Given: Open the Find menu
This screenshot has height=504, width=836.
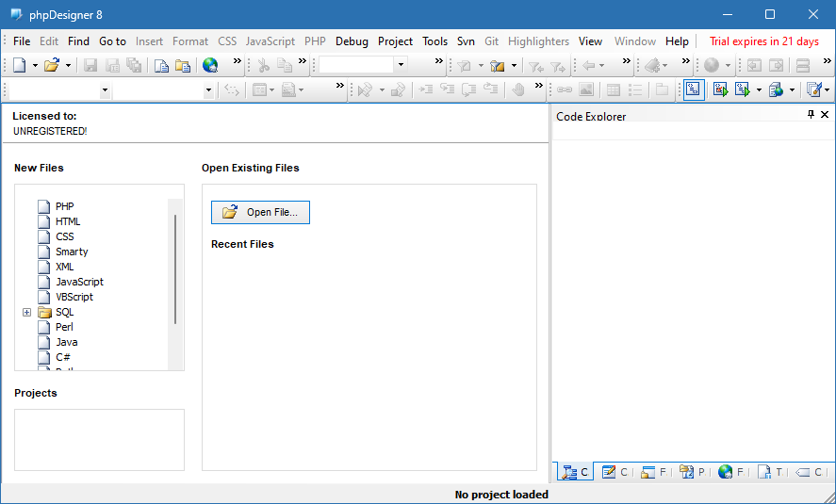Looking at the screenshot, I should 78,41.
